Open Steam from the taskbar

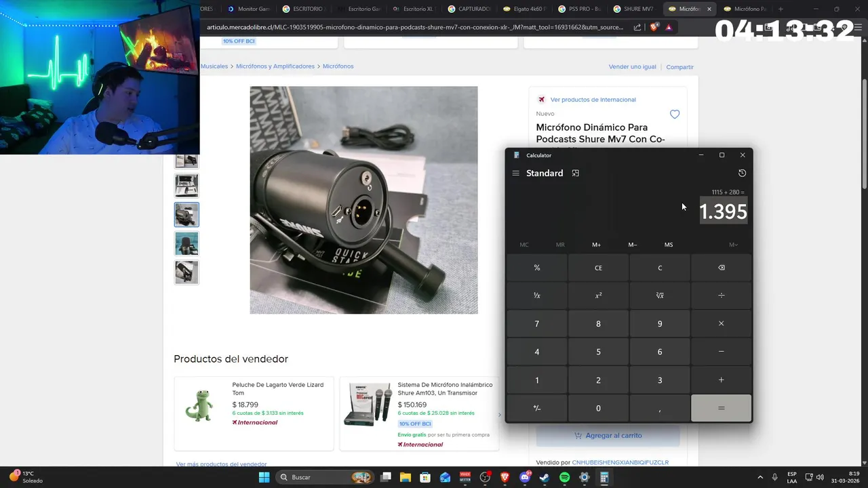pos(545,477)
